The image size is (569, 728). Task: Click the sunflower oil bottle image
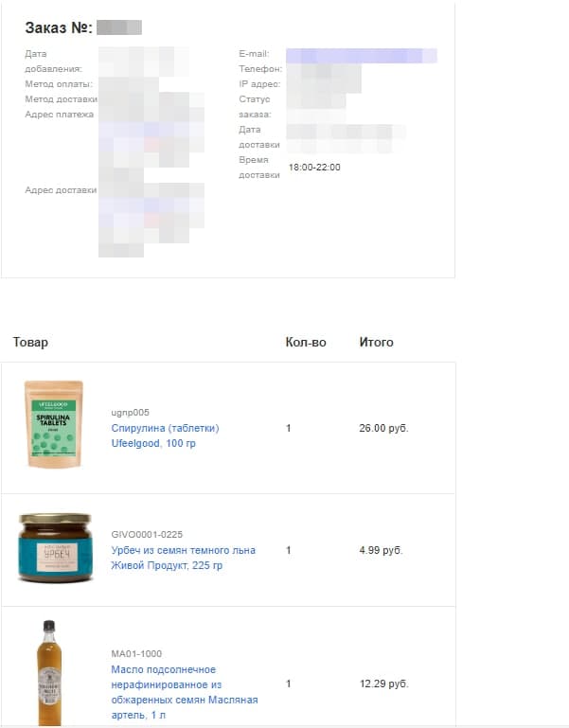(49, 672)
